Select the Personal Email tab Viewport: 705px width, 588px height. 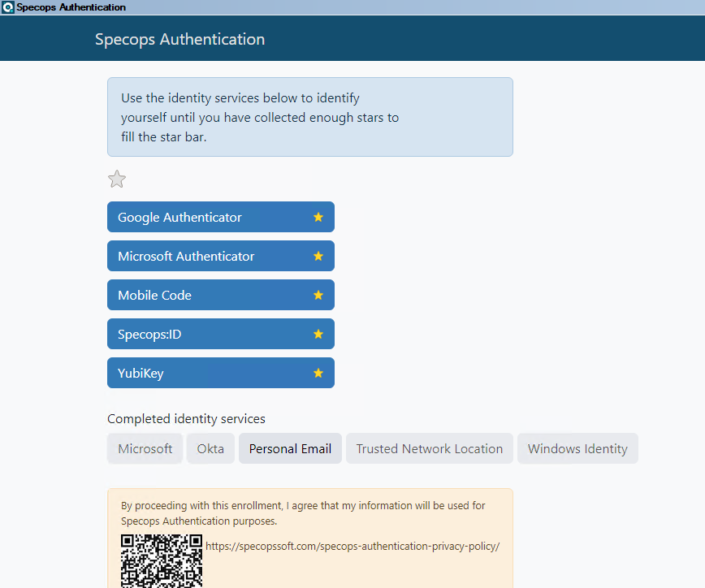pos(290,448)
